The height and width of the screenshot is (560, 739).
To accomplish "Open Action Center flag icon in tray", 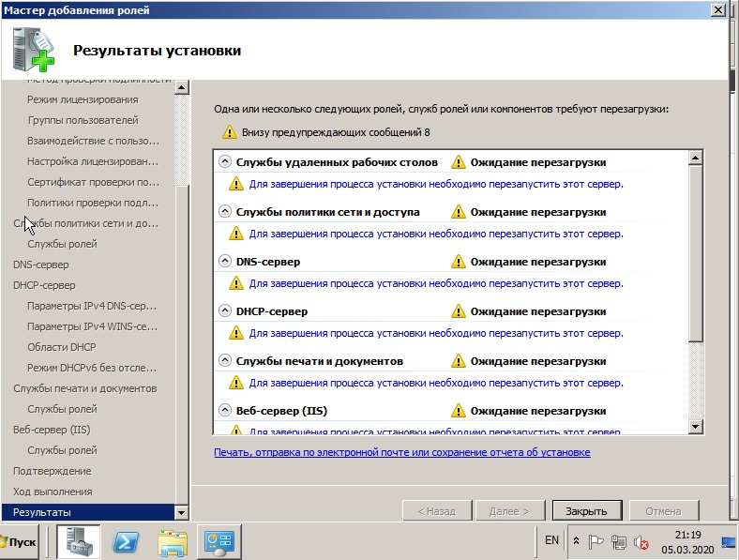I will click(x=596, y=542).
